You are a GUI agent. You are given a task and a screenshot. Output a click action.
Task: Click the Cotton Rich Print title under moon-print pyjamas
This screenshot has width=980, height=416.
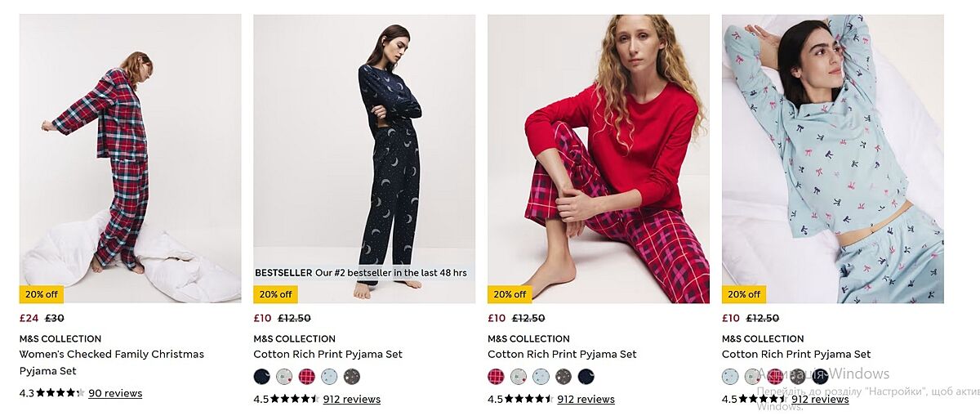(327, 355)
